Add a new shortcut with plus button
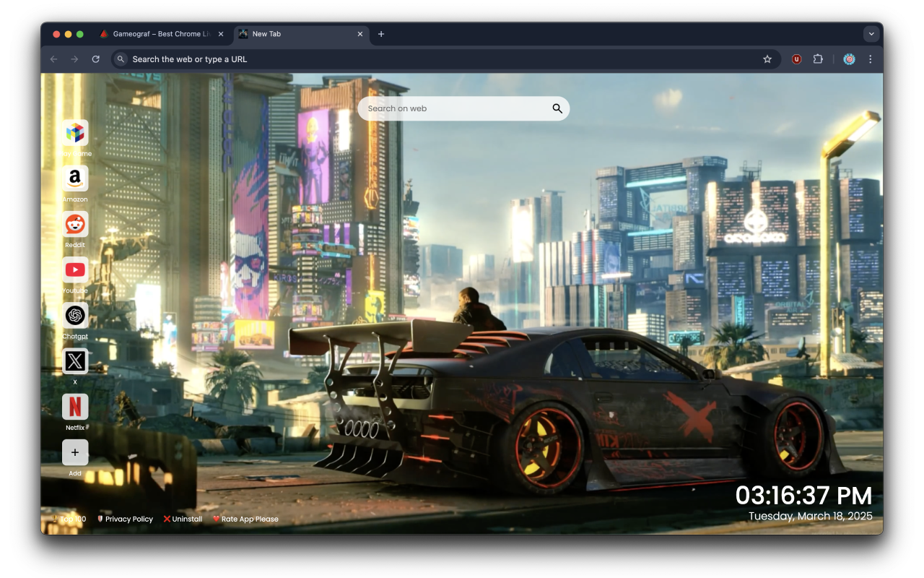Viewport: 924px width, 578px height. 75,452
